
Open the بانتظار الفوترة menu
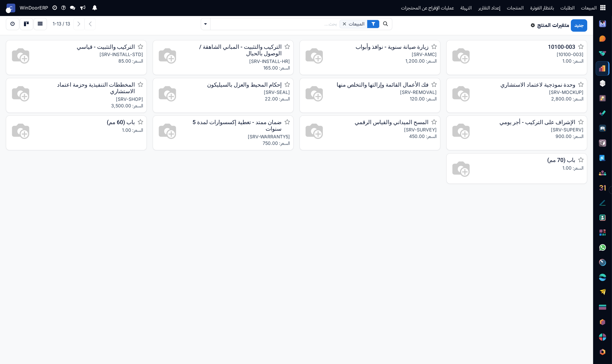pos(542,8)
